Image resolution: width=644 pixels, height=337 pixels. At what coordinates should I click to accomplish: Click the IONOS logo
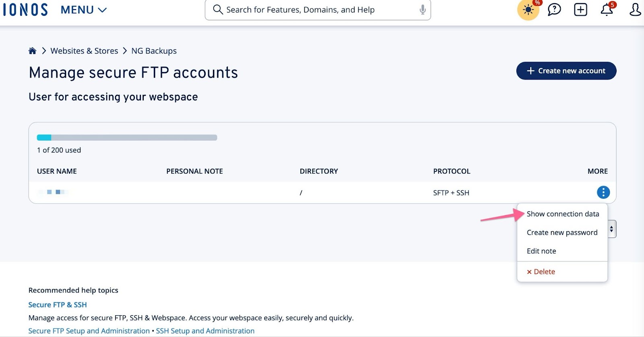point(25,10)
